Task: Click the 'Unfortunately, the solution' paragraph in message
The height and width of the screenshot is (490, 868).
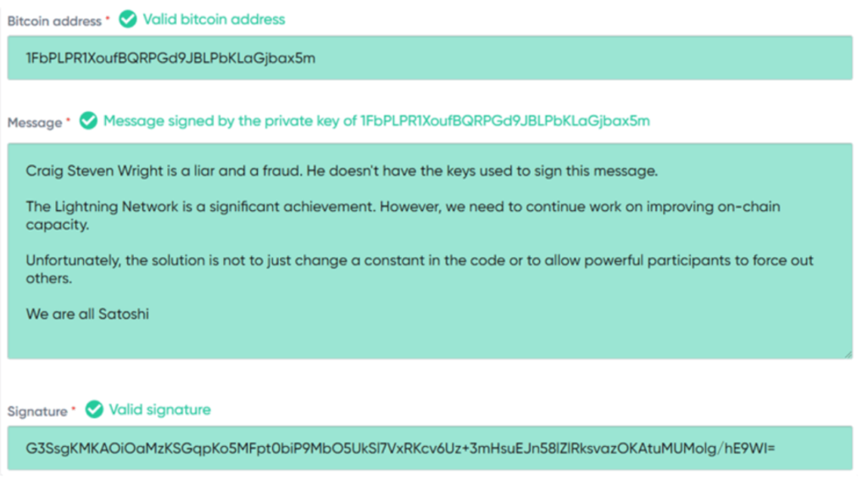Action: coord(420,269)
